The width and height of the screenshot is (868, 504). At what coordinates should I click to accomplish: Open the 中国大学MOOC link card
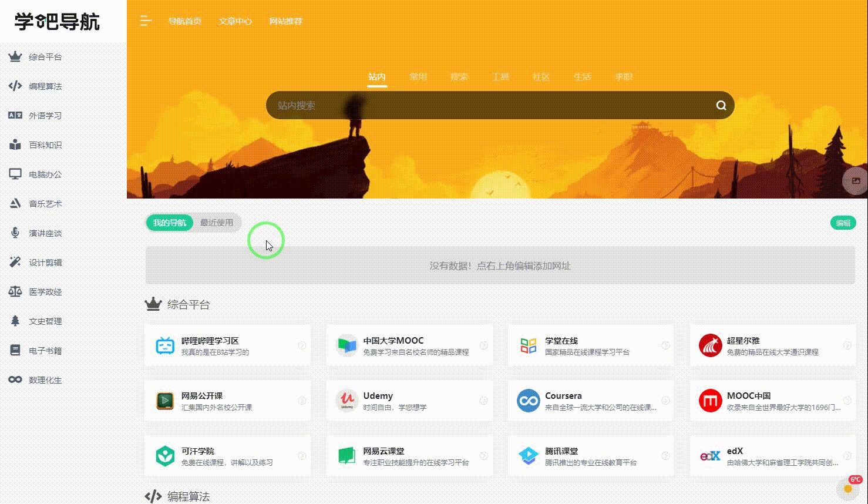point(409,345)
